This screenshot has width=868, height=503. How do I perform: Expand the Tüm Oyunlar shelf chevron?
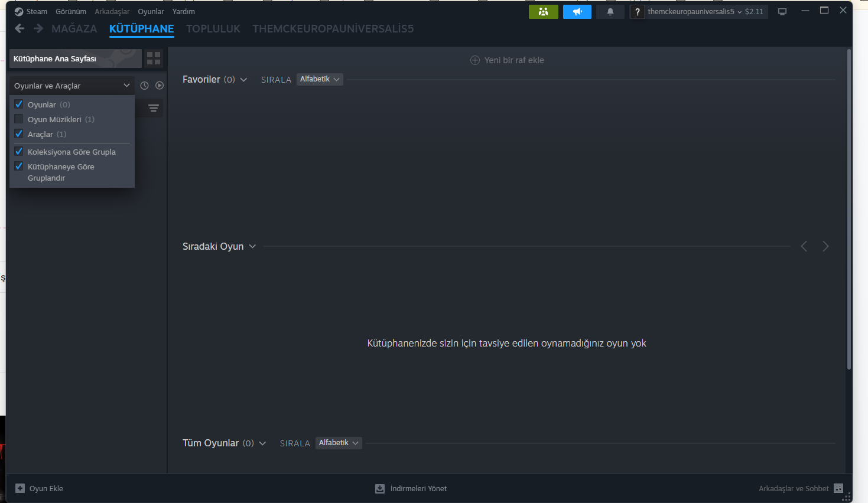pyautogui.click(x=262, y=443)
